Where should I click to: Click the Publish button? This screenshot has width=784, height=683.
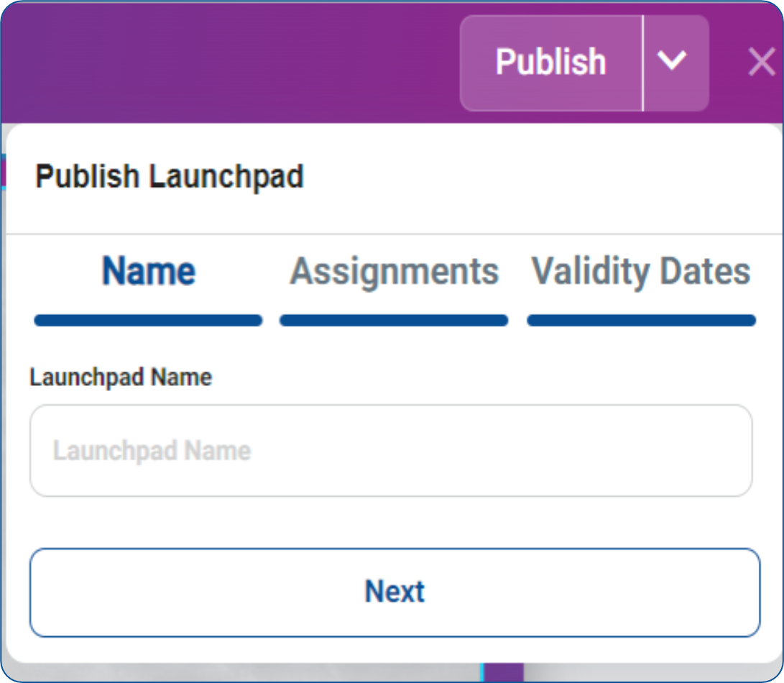[550, 63]
